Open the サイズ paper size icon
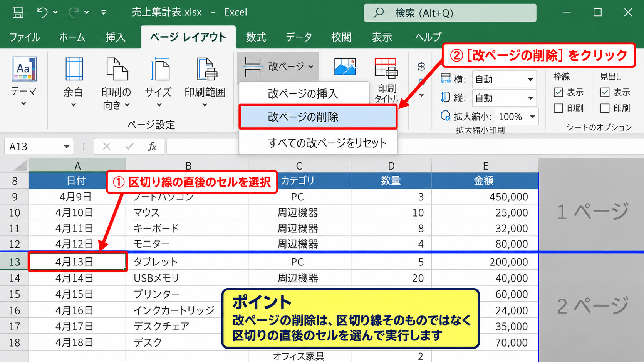This screenshot has height=362, width=644. [160, 69]
